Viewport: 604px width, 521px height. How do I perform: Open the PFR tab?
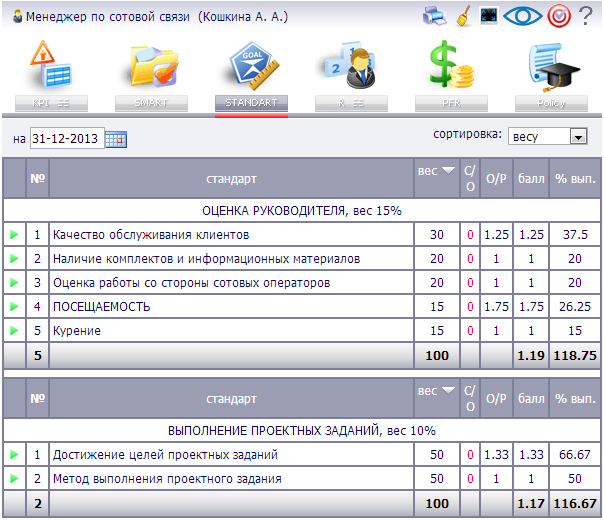[x=451, y=103]
